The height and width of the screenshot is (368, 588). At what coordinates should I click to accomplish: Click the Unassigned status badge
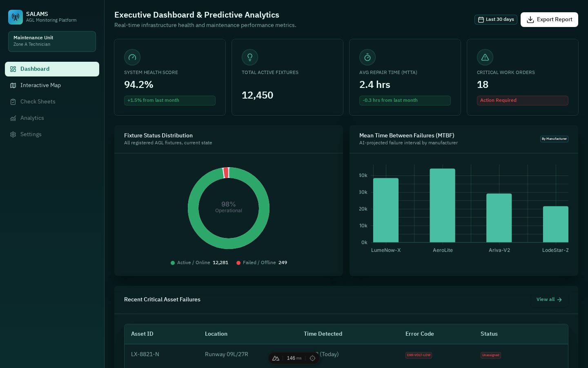(490, 355)
